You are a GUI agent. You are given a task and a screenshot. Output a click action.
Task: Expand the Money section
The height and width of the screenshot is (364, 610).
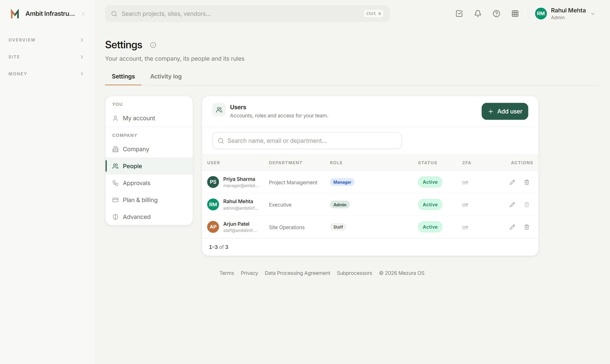(x=46, y=74)
